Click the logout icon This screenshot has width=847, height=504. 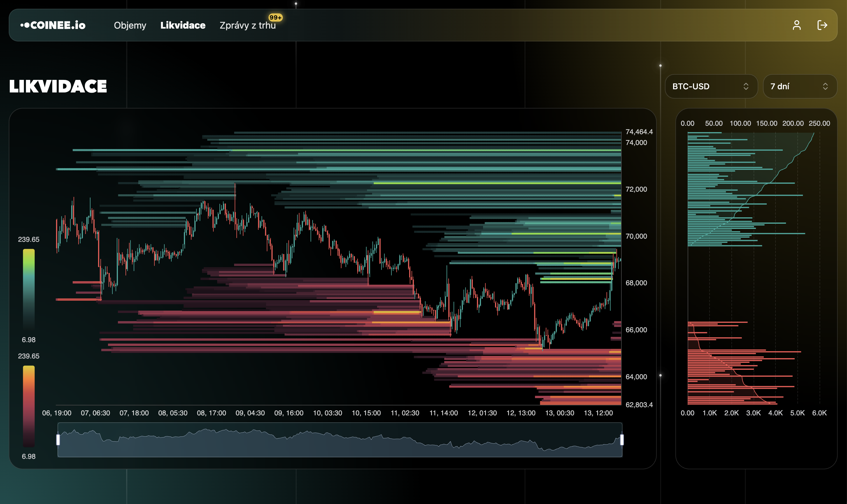coord(822,25)
